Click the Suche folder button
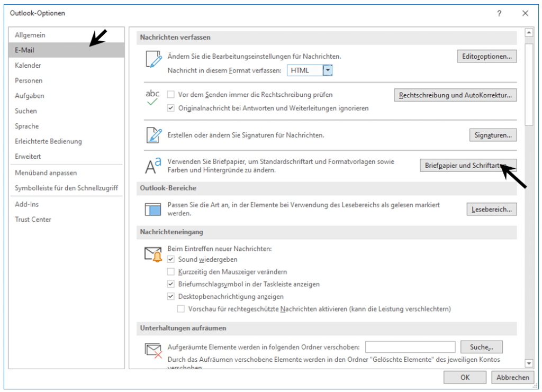The width and height of the screenshot is (542, 392). point(482,347)
